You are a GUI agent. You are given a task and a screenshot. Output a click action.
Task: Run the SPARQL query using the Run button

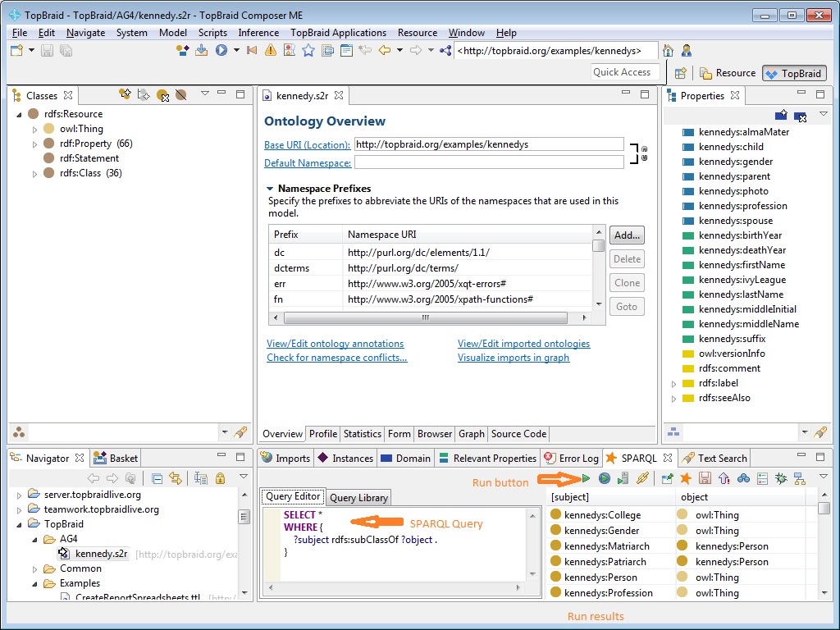coord(585,477)
